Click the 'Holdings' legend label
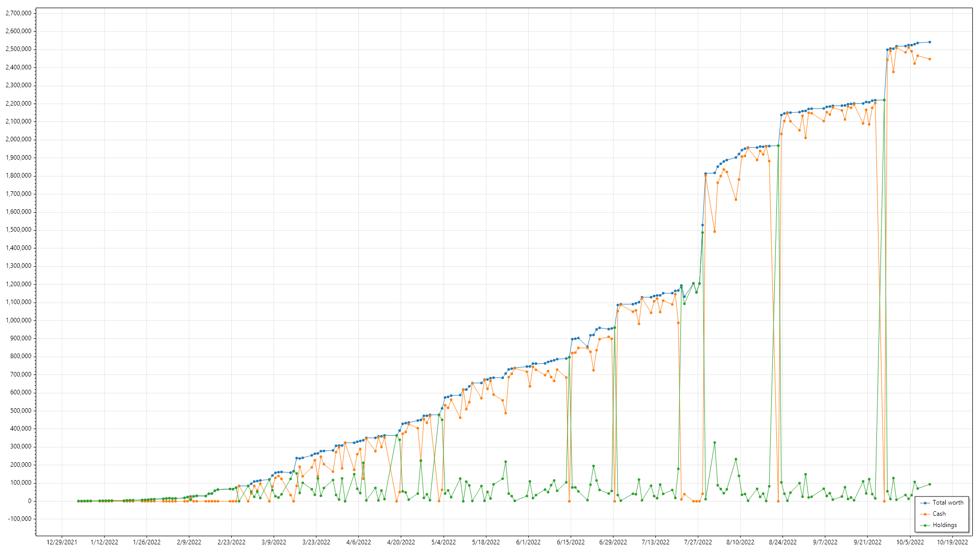This screenshot has height=551, width=980. 945,525
